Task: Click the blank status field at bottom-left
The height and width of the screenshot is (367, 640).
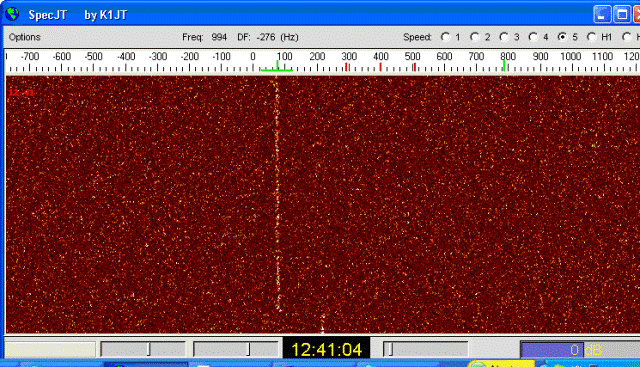Action: (50, 350)
